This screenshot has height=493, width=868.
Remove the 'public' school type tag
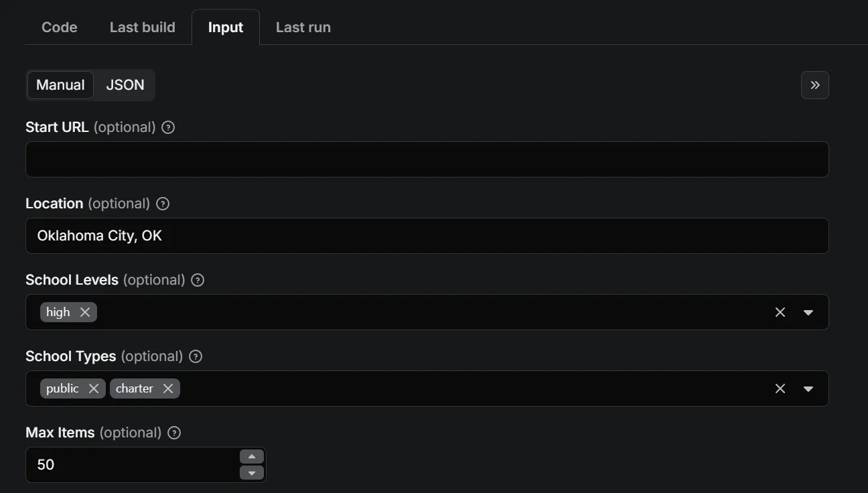coord(94,389)
